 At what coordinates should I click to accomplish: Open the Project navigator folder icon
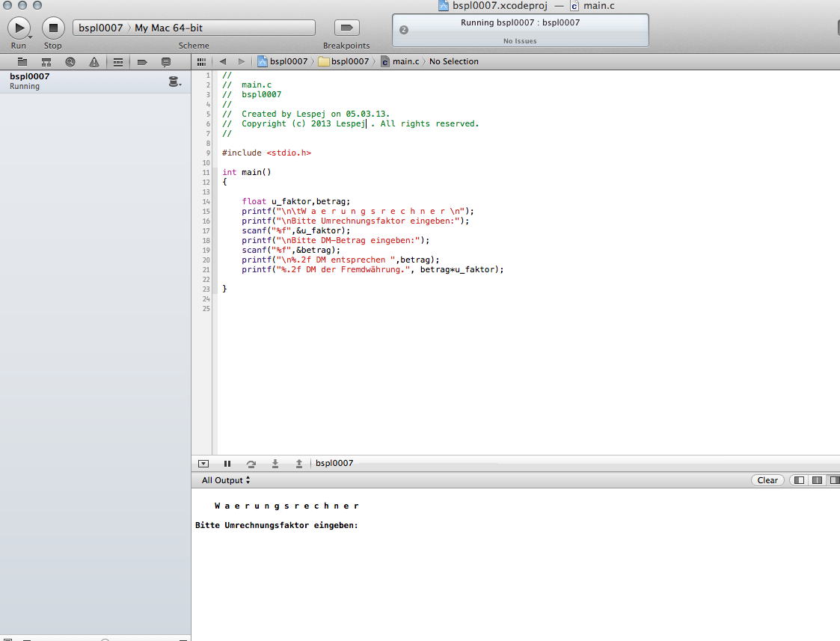coord(22,62)
